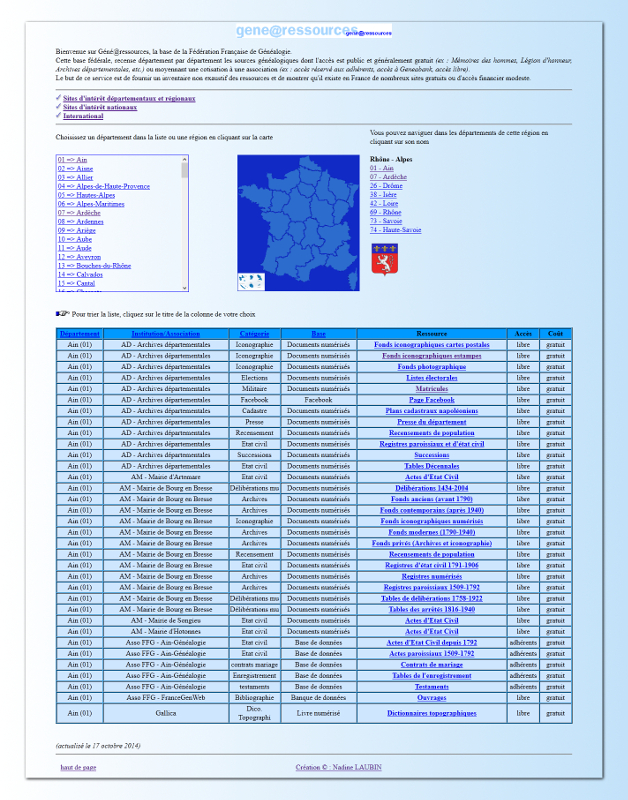
Task: Click the department list scrollbar thumb
Action: [x=185, y=170]
